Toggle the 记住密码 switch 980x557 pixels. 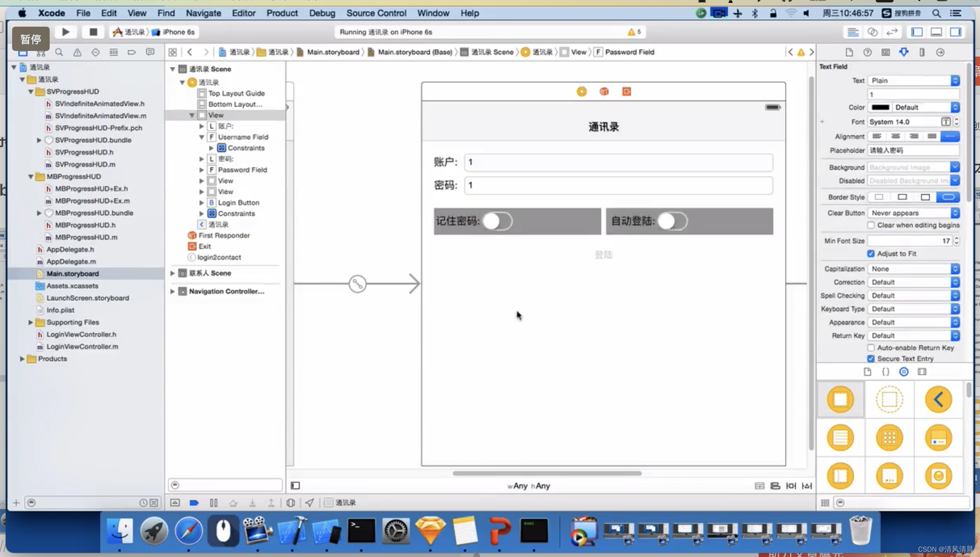tap(498, 221)
